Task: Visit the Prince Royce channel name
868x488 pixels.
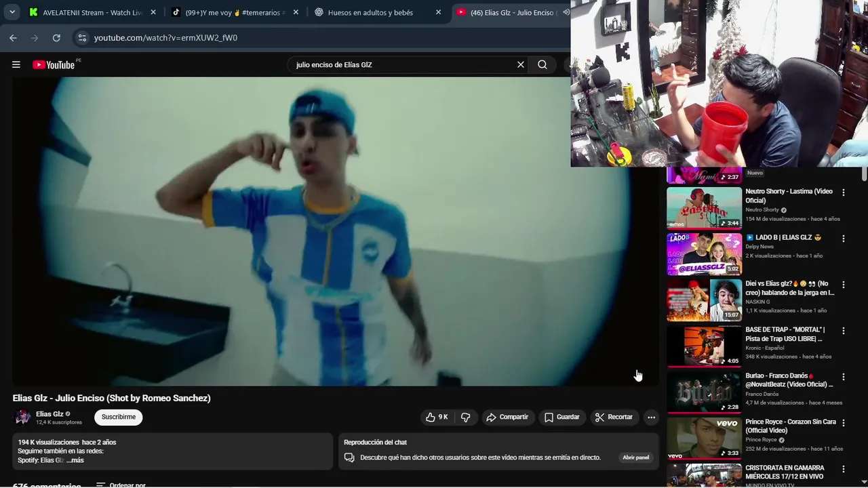Action: (761, 440)
